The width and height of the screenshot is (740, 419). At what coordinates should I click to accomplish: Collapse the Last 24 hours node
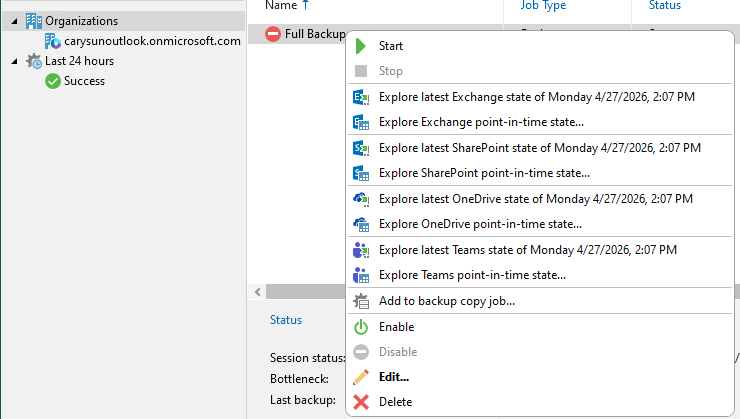(14, 61)
